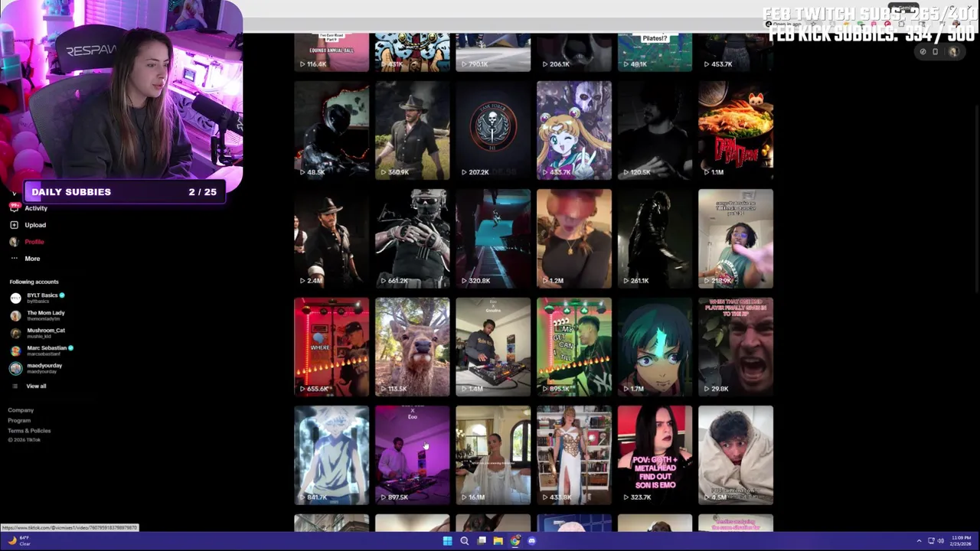The height and width of the screenshot is (551, 980).
Task: Click the three-dot More icon
Action: 14,259
